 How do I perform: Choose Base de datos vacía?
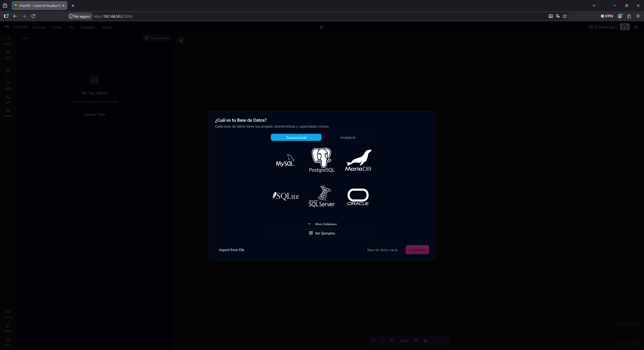tap(382, 250)
